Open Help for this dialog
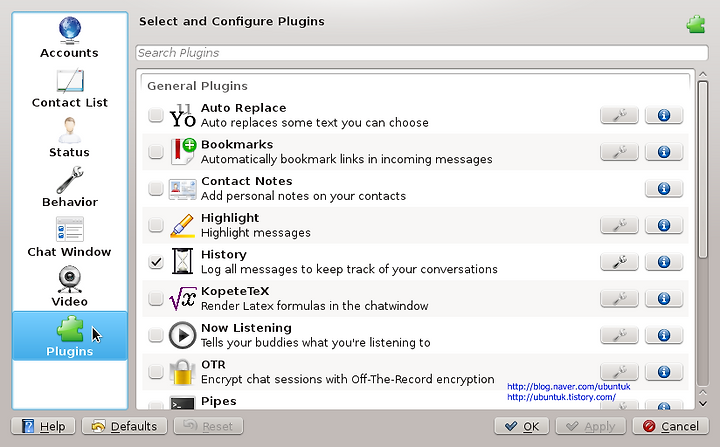This screenshot has width=720, height=447. click(x=44, y=426)
